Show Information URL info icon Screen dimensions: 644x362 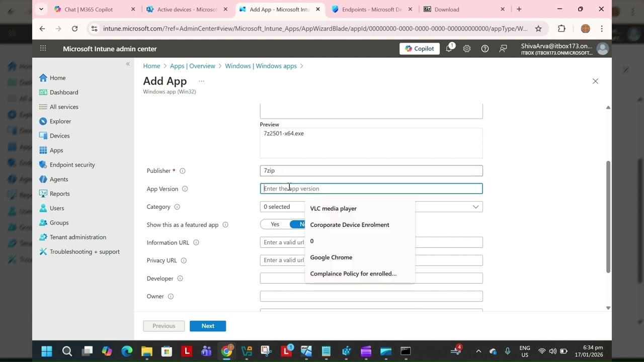pyautogui.click(x=196, y=243)
